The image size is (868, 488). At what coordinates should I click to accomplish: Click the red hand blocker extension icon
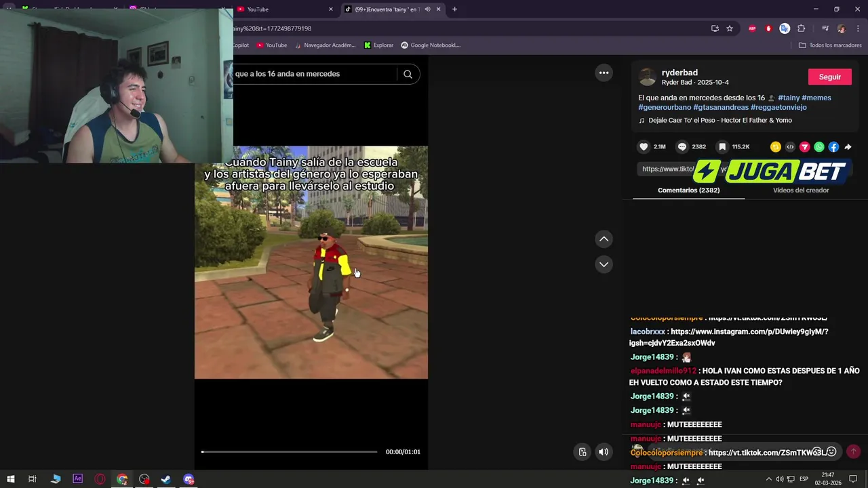pyautogui.click(x=768, y=28)
